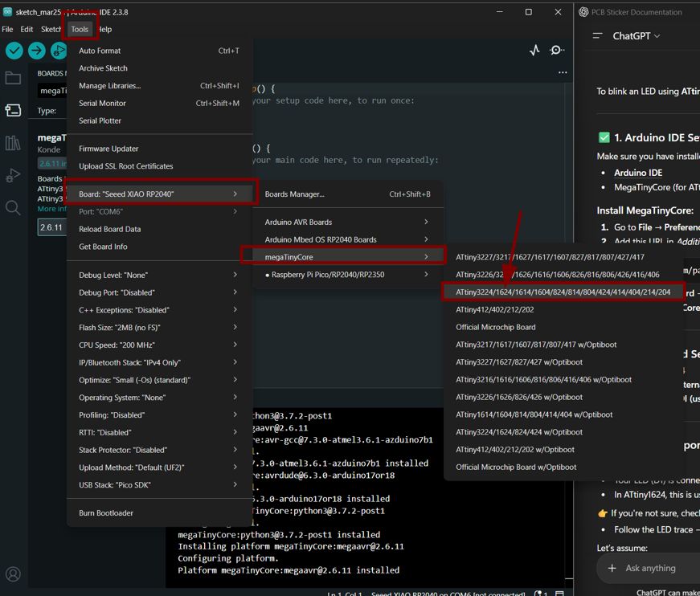
Task: Select Official Microchip Board w/Optiboot
Action: (x=563, y=467)
